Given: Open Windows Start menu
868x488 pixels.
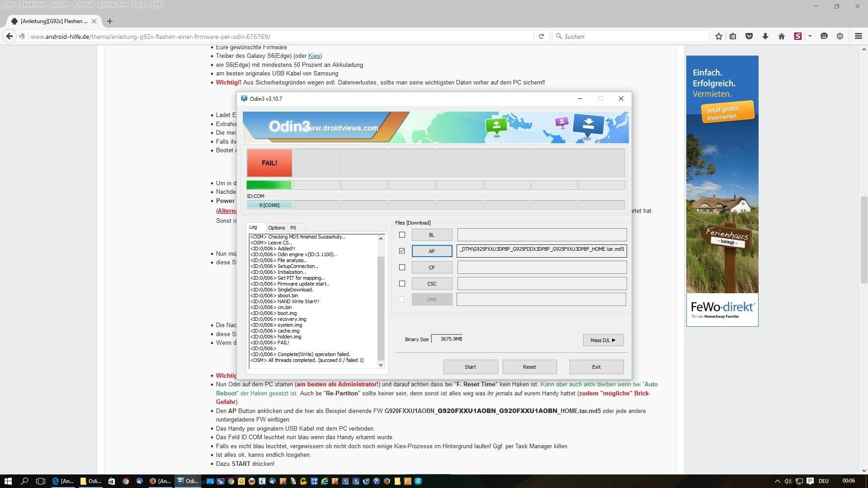Looking at the screenshot, I should (x=8, y=481).
